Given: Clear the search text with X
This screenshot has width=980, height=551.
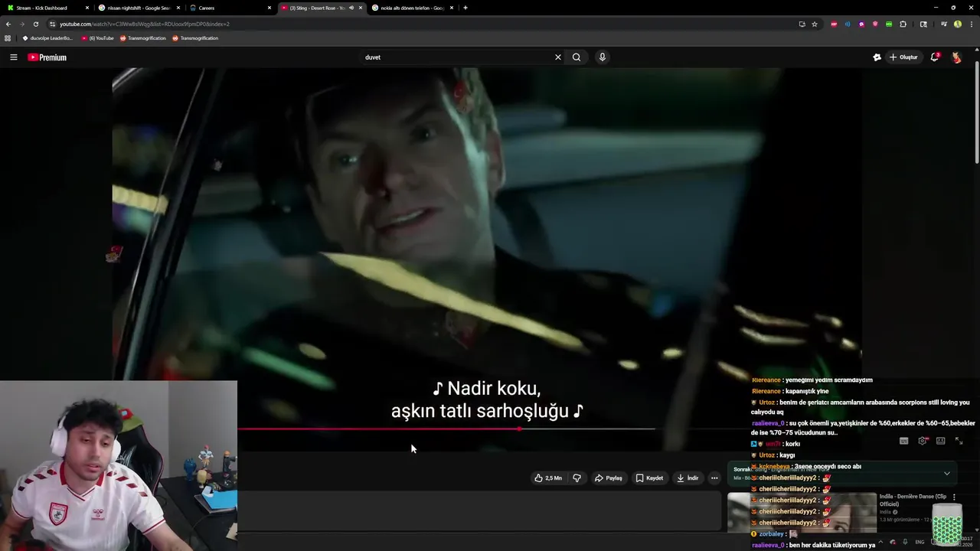Looking at the screenshot, I should point(558,57).
